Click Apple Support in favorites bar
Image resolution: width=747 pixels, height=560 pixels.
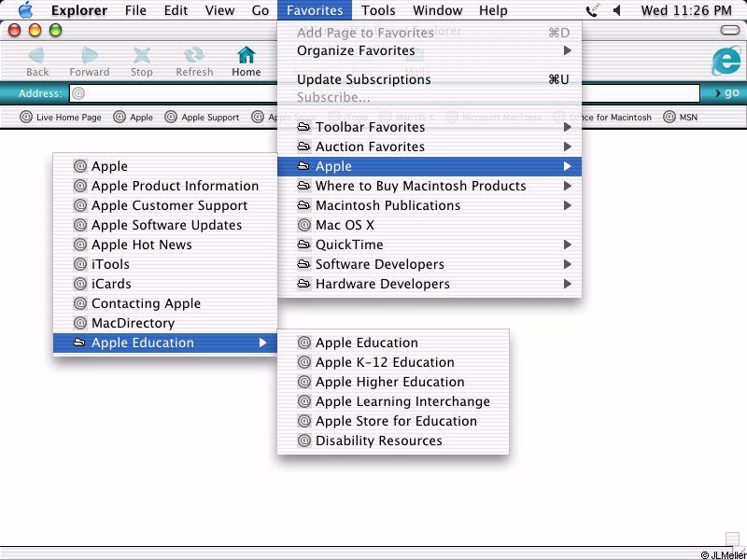click(202, 118)
